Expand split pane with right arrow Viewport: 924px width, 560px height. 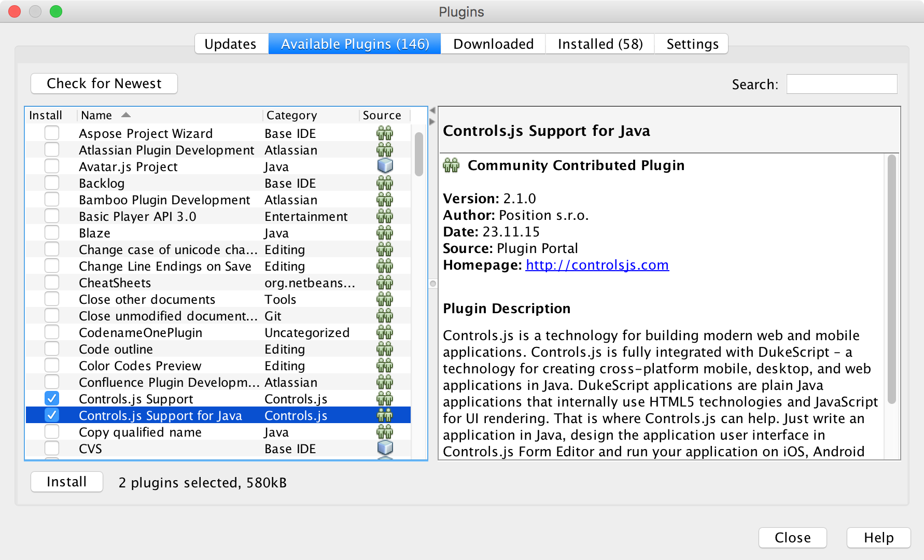432,122
